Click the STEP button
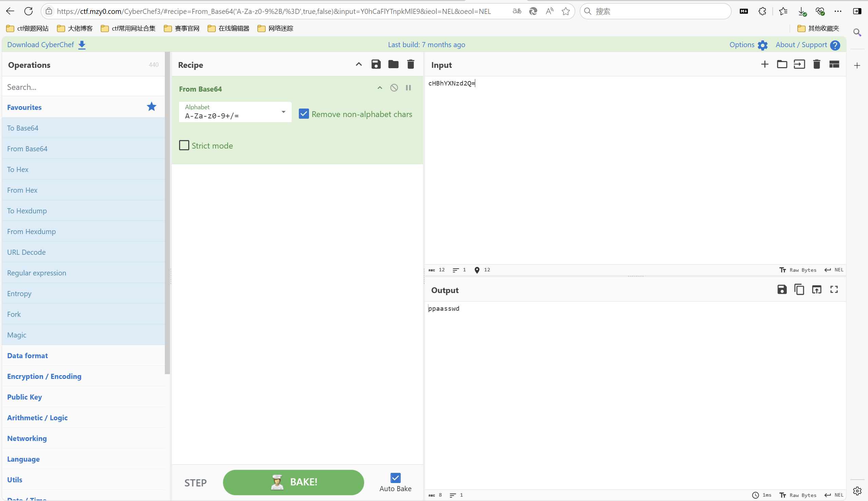This screenshot has height=501, width=868. (x=195, y=483)
